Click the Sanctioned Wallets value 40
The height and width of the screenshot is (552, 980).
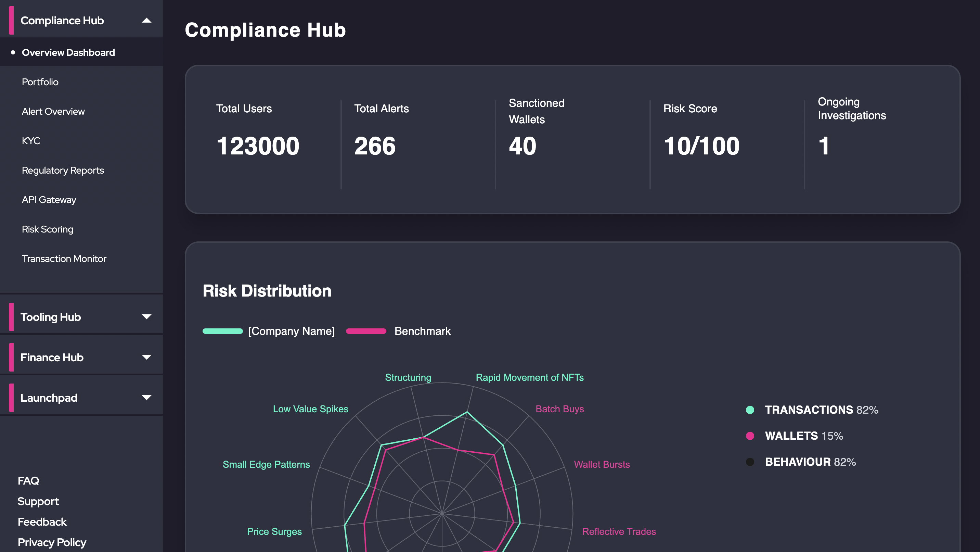pyautogui.click(x=523, y=146)
